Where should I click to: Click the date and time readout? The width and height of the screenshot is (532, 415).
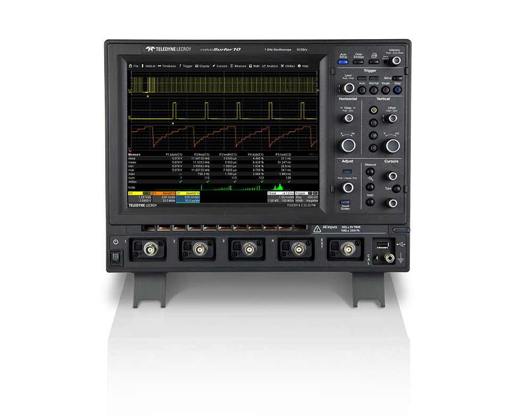(301, 205)
